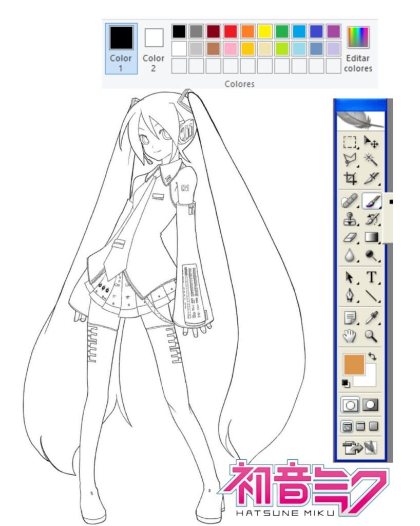Select the Rectangular Marquee tool
Image resolution: width=420 pixels, height=526 pixels.
pyautogui.click(x=349, y=142)
